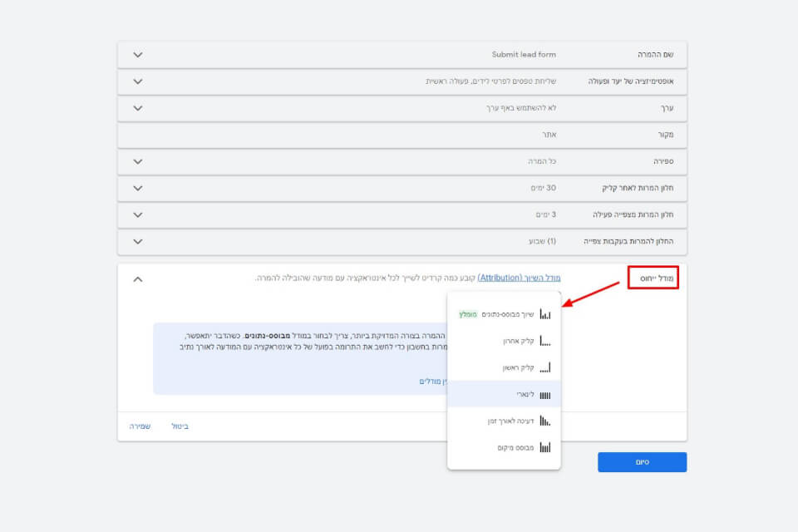
Task: Click the cancel link button
Action: pos(180,426)
